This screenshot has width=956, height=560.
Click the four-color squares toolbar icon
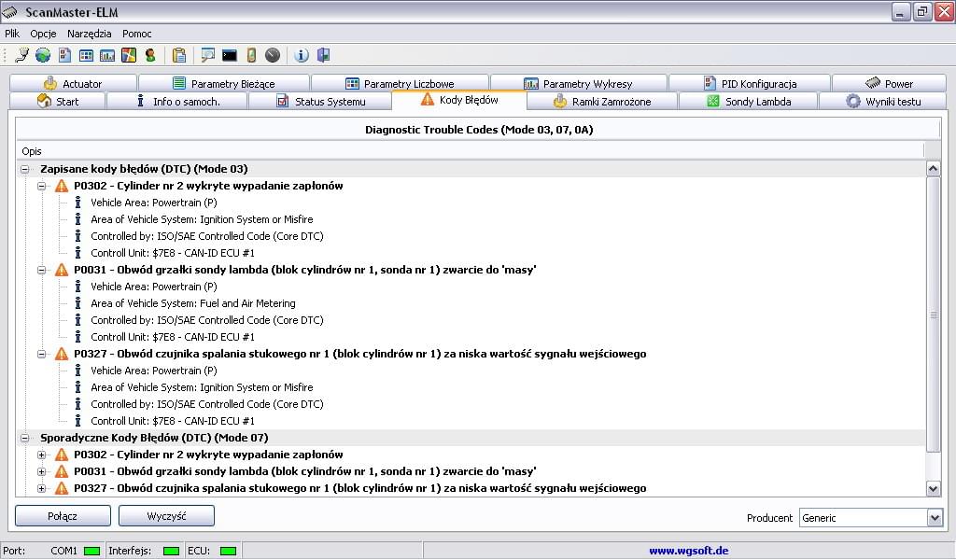(129, 55)
